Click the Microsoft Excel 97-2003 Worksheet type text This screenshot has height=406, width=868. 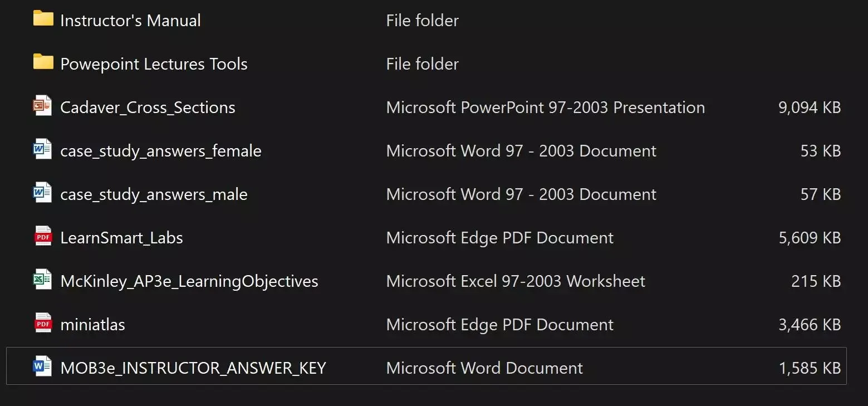tap(516, 281)
